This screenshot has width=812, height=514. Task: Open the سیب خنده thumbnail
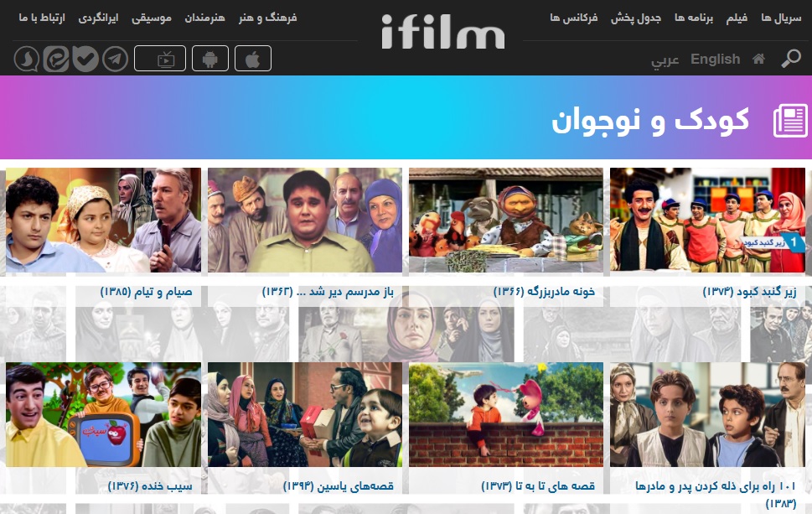click(x=103, y=414)
